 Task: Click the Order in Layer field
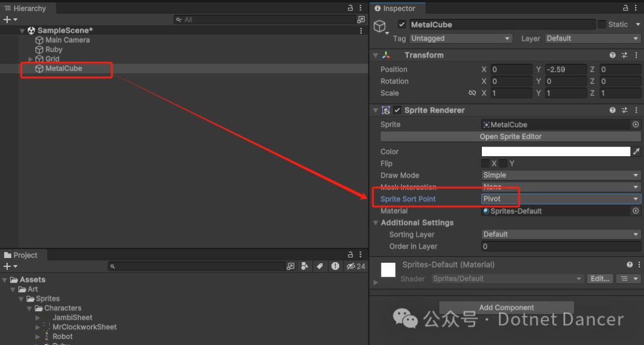click(x=561, y=246)
